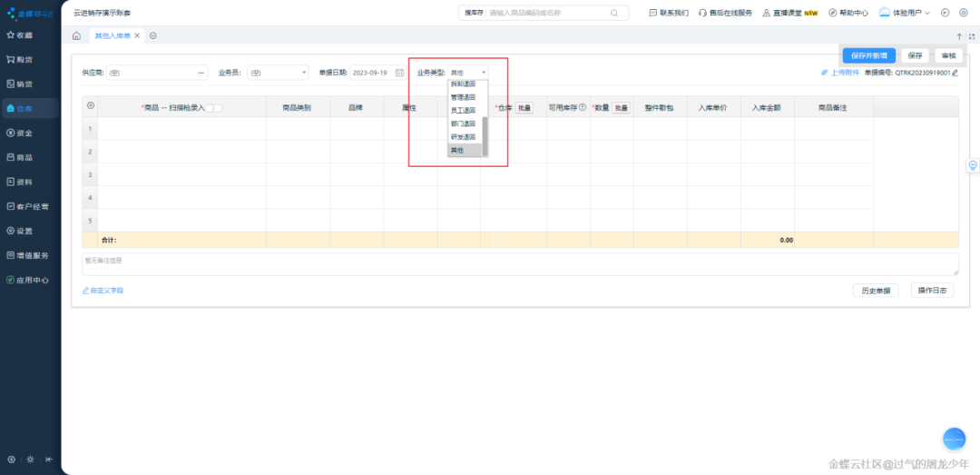Open the tab list dropdown arrow
The height and width of the screenshot is (475, 980).
coord(153,35)
